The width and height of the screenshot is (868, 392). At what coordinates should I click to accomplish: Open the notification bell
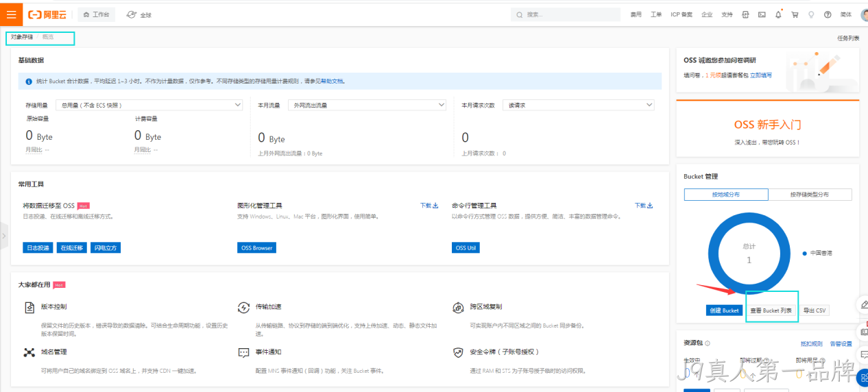tap(778, 14)
